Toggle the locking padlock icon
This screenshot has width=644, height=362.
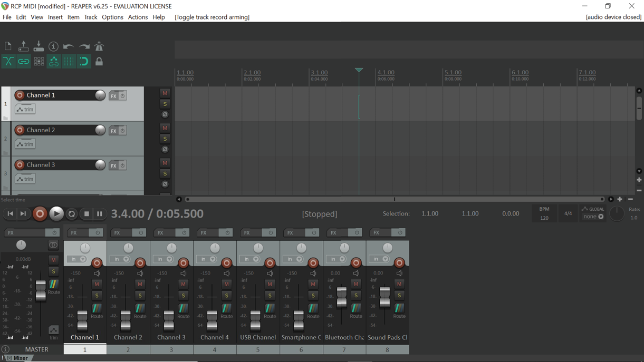99,62
